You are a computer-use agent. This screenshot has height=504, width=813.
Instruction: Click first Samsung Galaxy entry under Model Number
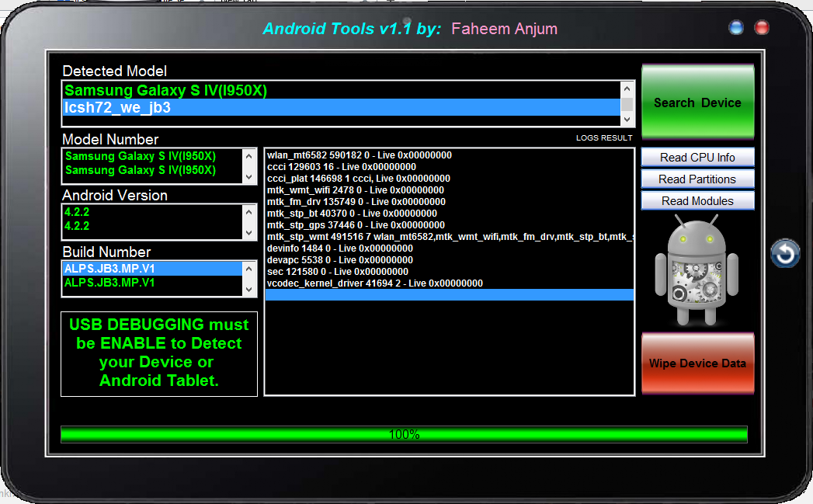(x=152, y=156)
